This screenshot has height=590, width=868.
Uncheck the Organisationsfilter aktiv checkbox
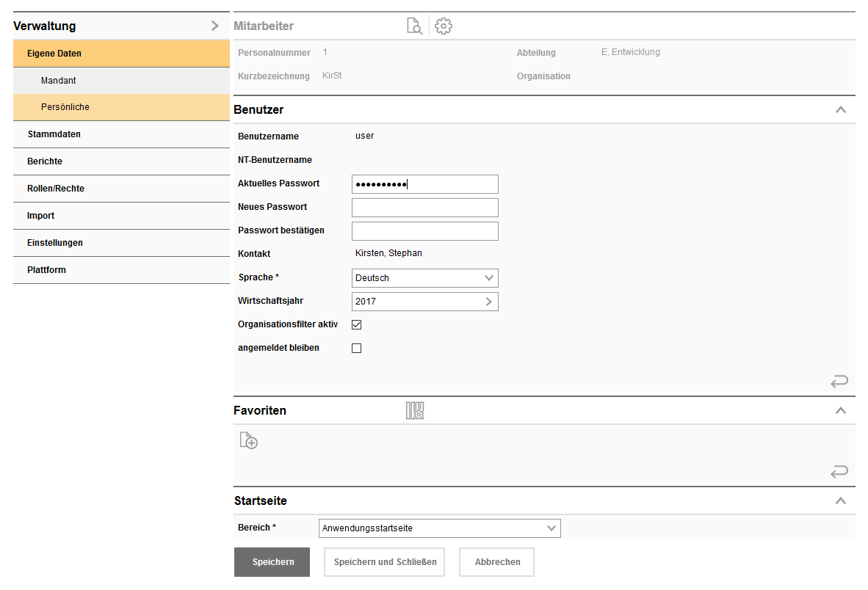(357, 324)
